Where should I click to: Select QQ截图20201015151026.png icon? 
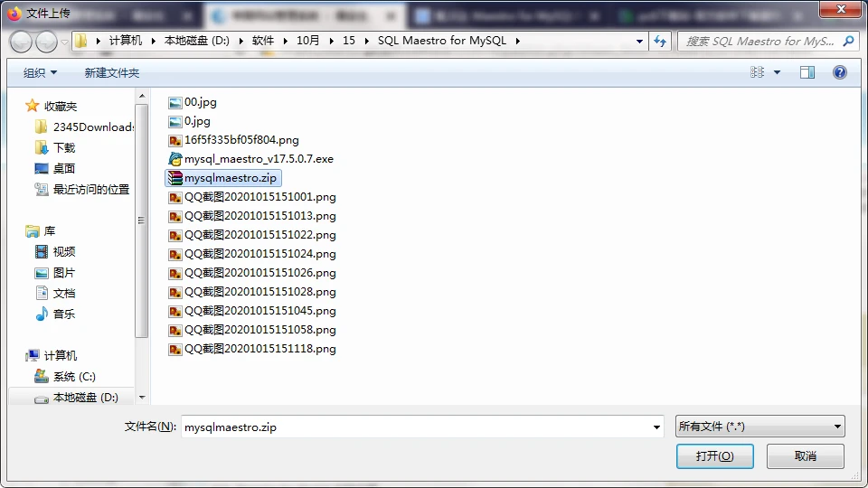pos(175,273)
